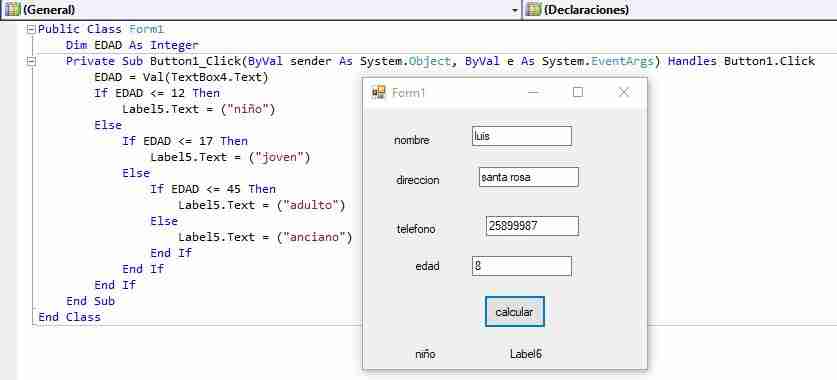
Task: Click the If EDAD <= 17 Then line
Action: click(x=185, y=141)
